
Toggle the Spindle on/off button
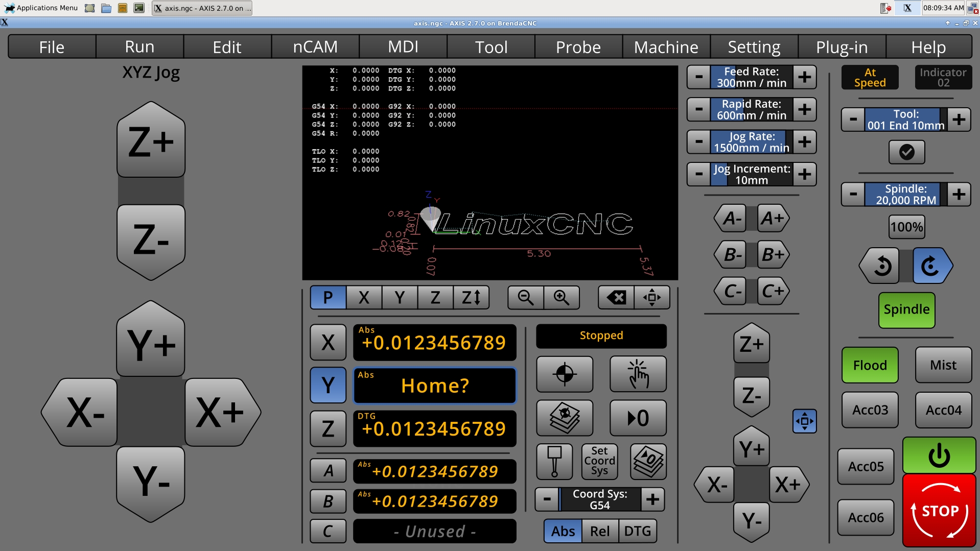906,310
